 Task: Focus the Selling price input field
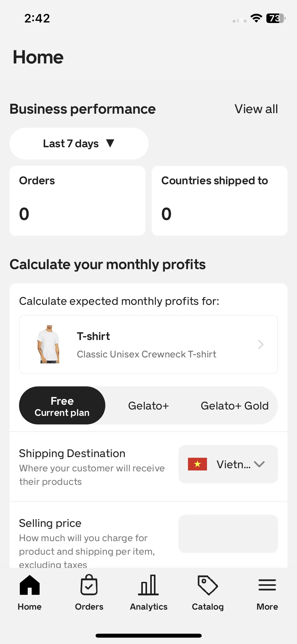click(x=228, y=534)
